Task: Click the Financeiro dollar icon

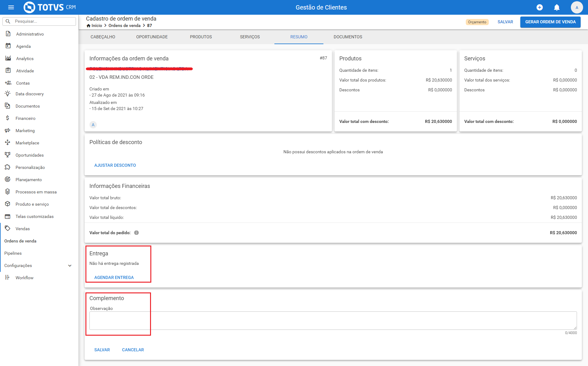Action: 8,118
